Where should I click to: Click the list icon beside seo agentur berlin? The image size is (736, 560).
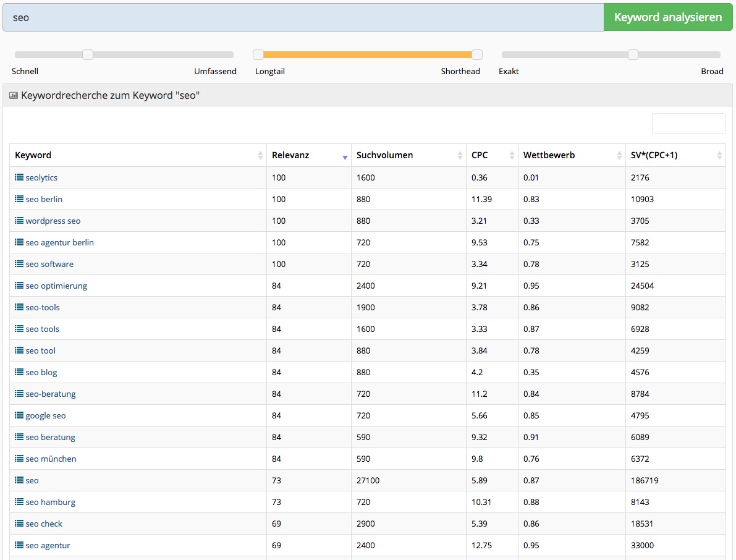[19, 242]
